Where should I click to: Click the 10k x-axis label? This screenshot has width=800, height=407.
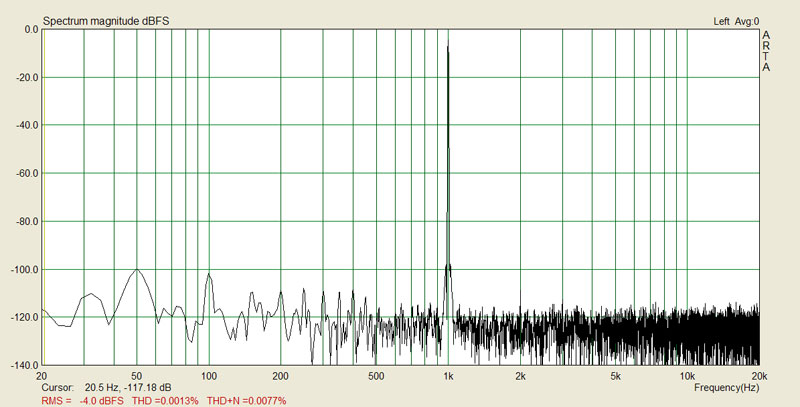pos(687,376)
